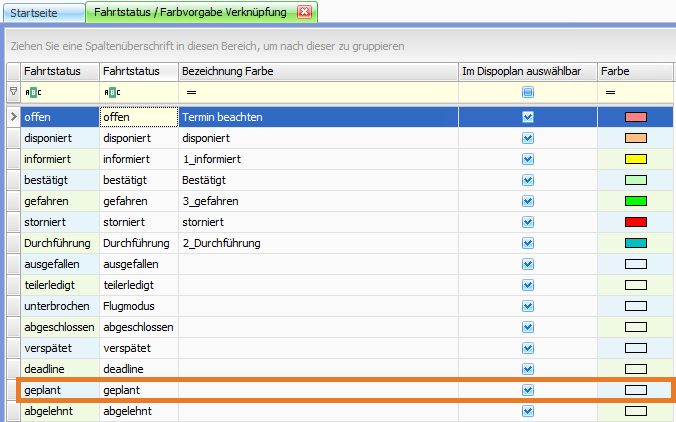The height and width of the screenshot is (422, 676).
Task: Click the Im Dispoplan auswählbar column header
Action: (x=527, y=72)
